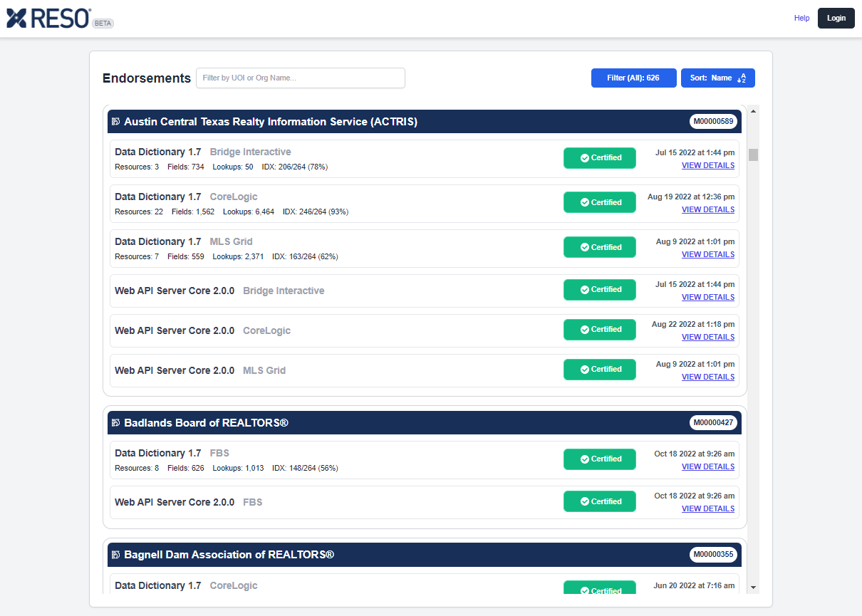Image resolution: width=862 pixels, height=616 pixels.
Task: Select 'Web API Server Core 2.0.0 CoreLogic' title
Action: coord(203,330)
